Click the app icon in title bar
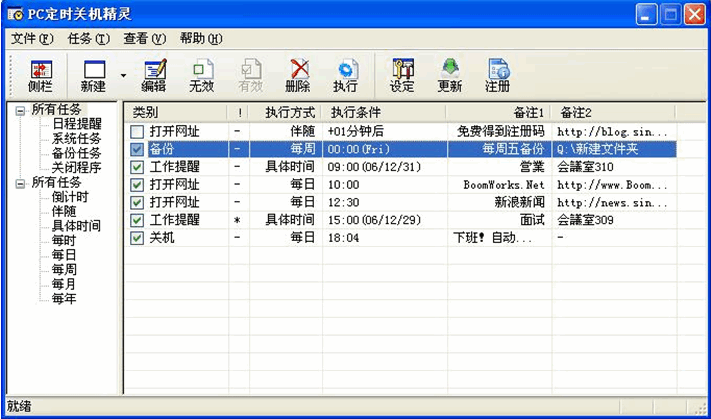Viewport: 711px width, 419px height. coord(15,14)
